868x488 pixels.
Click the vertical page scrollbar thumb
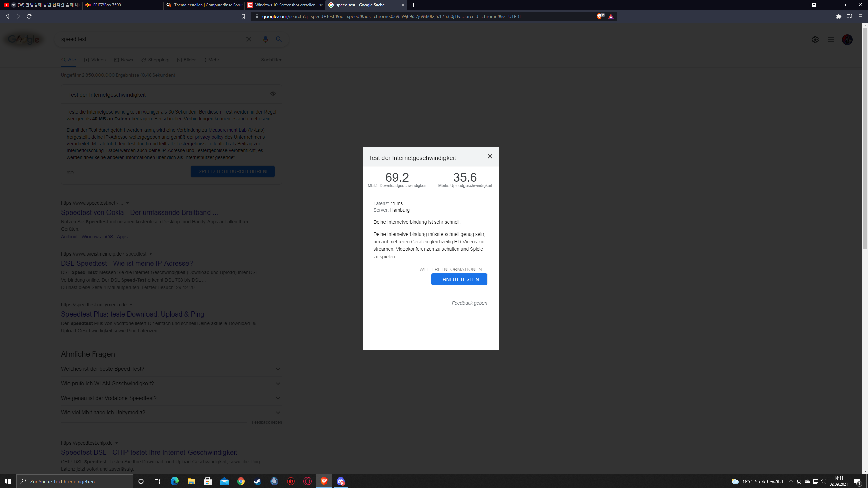[x=865, y=136]
